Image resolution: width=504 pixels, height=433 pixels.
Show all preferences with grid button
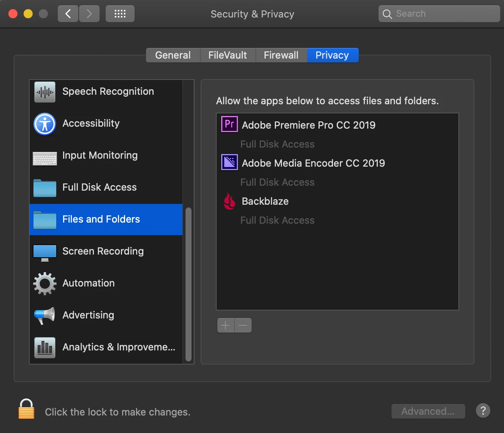coord(120,14)
